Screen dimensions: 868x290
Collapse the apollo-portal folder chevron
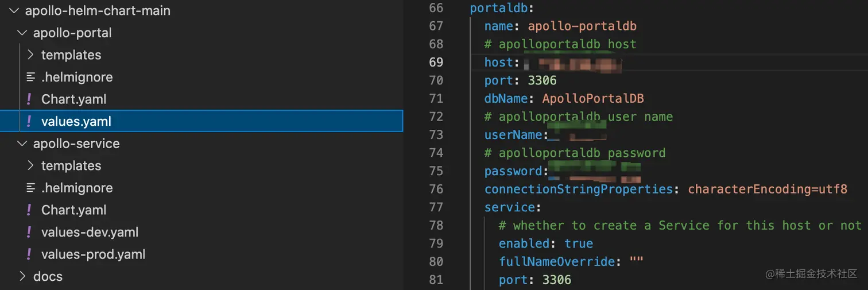click(22, 33)
